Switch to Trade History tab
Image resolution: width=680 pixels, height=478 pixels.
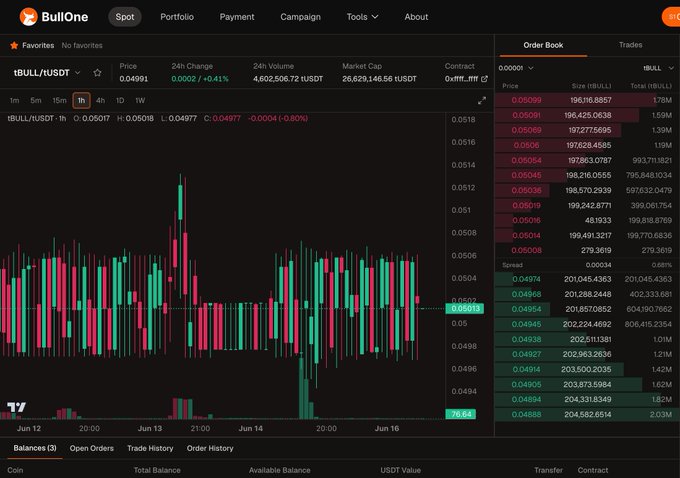pos(150,448)
